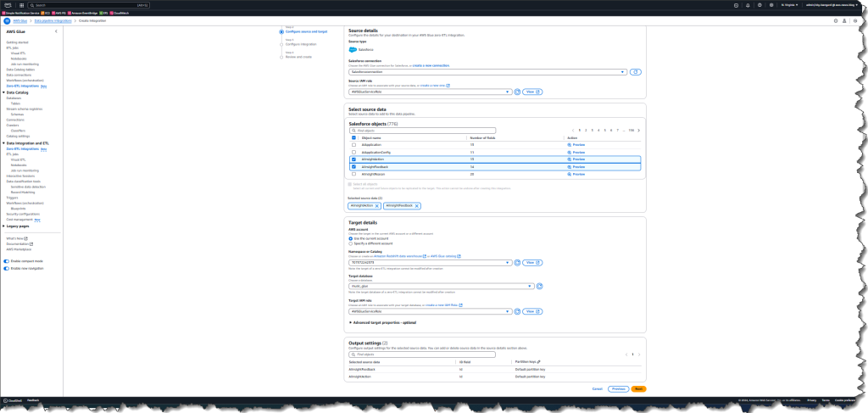The height and width of the screenshot is (413, 868).
Task: Open Getting started in sidebar
Action: [x=17, y=42]
